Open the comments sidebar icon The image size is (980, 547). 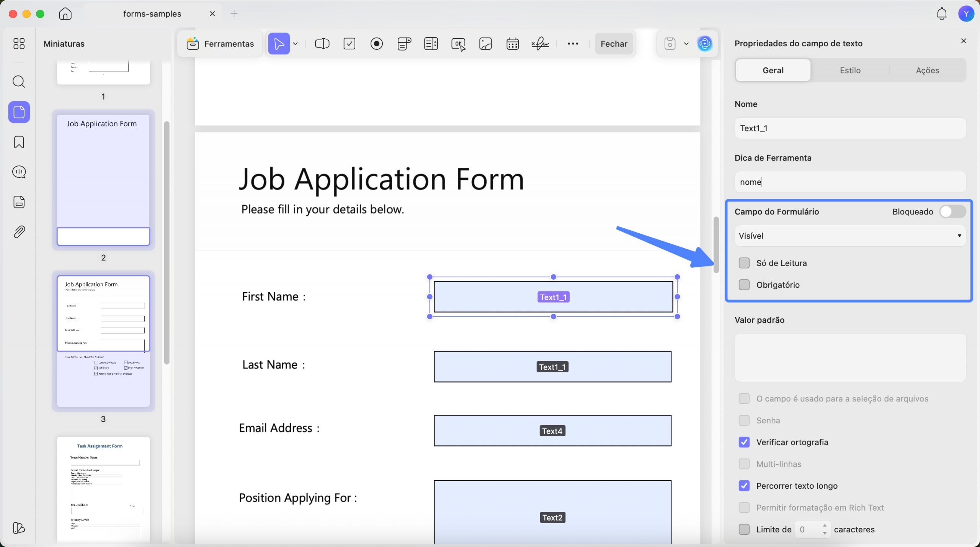[x=19, y=172]
